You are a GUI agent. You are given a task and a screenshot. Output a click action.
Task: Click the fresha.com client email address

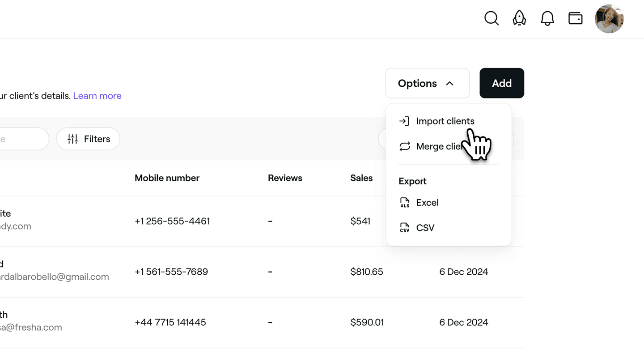31,328
